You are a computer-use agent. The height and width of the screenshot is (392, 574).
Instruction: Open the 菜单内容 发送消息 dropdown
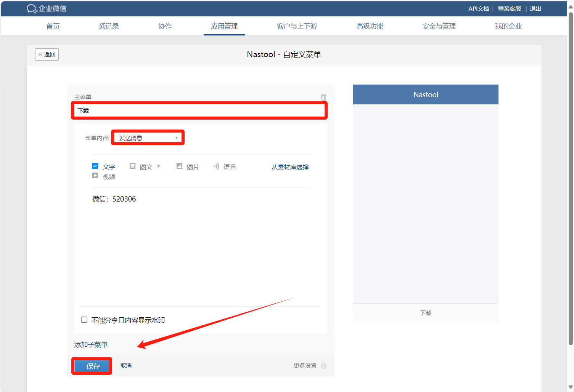pyautogui.click(x=148, y=138)
